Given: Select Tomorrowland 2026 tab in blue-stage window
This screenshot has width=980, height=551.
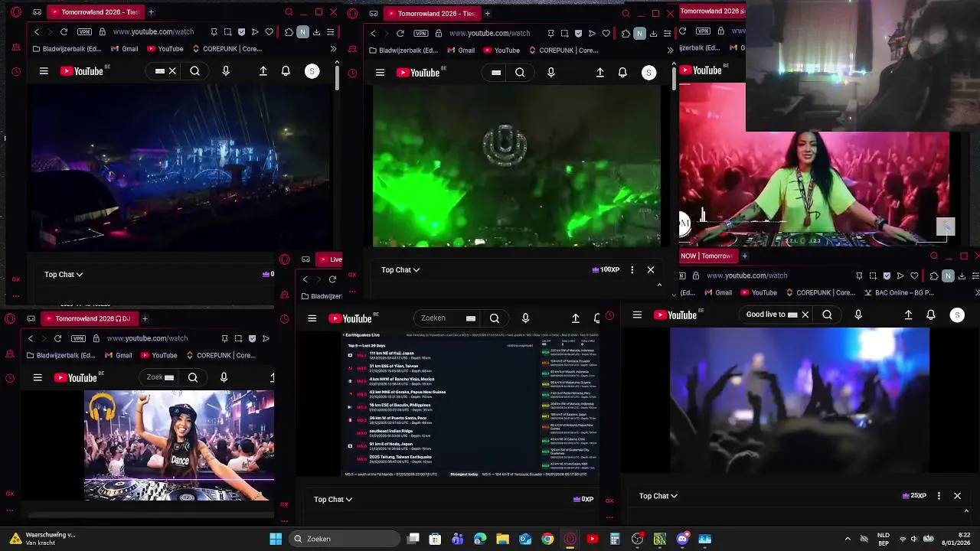Looking at the screenshot, I should (95, 12).
